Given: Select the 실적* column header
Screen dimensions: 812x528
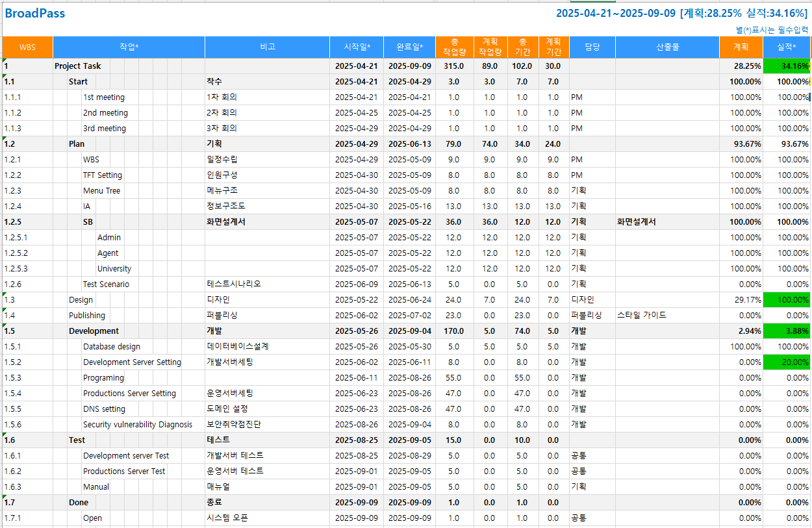Looking at the screenshot, I should [x=786, y=47].
